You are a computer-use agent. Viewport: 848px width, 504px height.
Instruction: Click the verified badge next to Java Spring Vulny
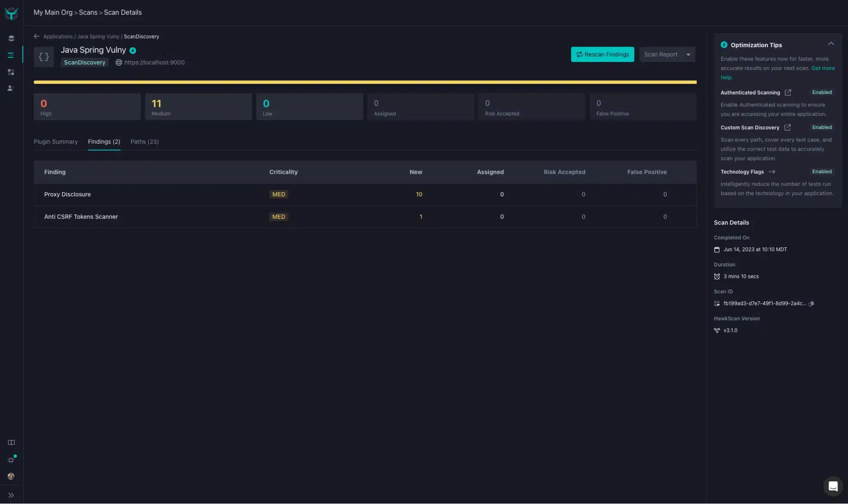(x=133, y=50)
